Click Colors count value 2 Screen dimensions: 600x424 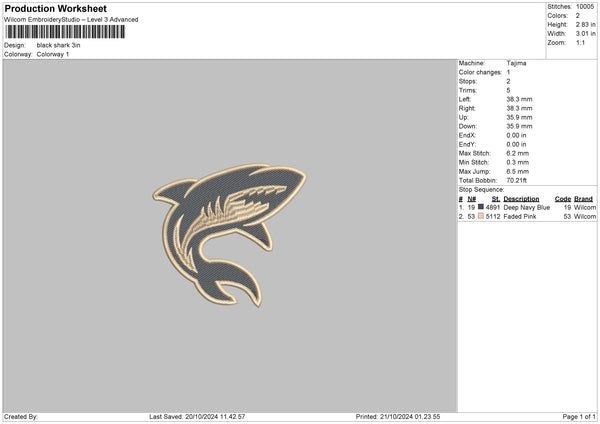578,16
